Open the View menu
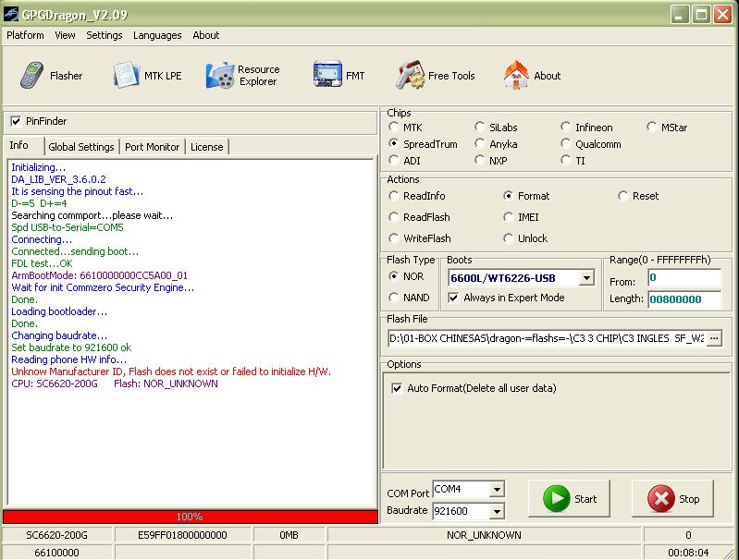Screen dimensions: 739x560 [65, 35]
